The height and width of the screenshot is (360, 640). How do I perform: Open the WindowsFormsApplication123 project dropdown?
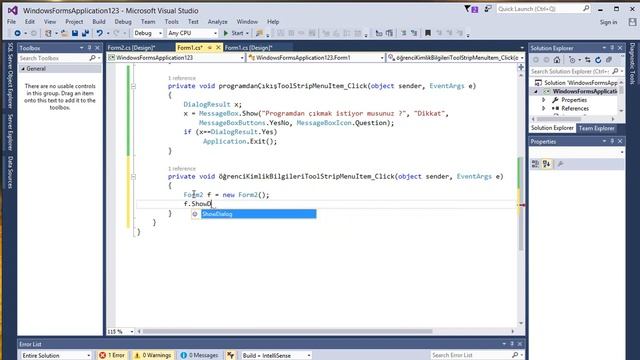click(176, 58)
